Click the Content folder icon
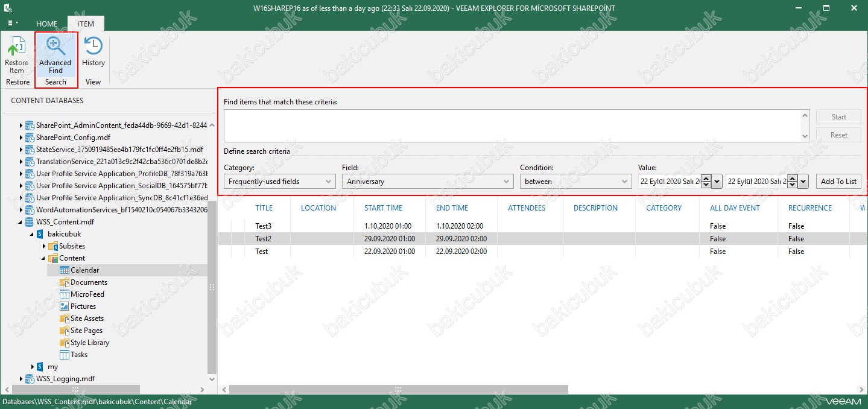 pos(53,258)
